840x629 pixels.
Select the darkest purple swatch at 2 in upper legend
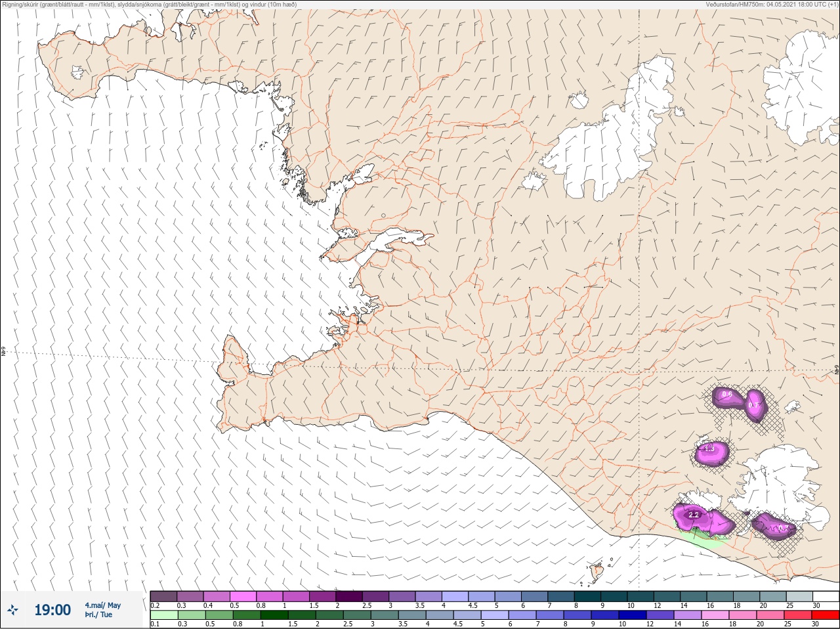click(x=349, y=596)
